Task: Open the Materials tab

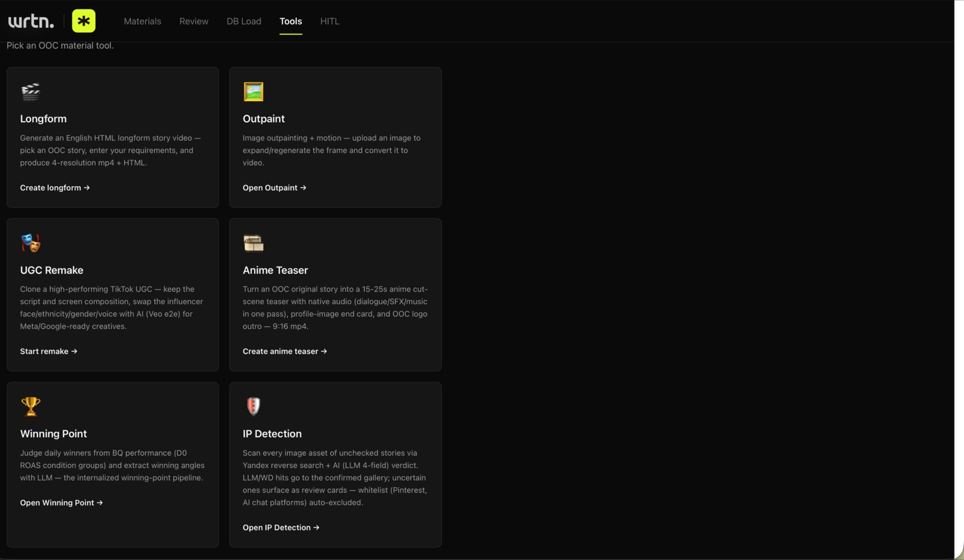Action: pyautogui.click(x=142, y=21)
